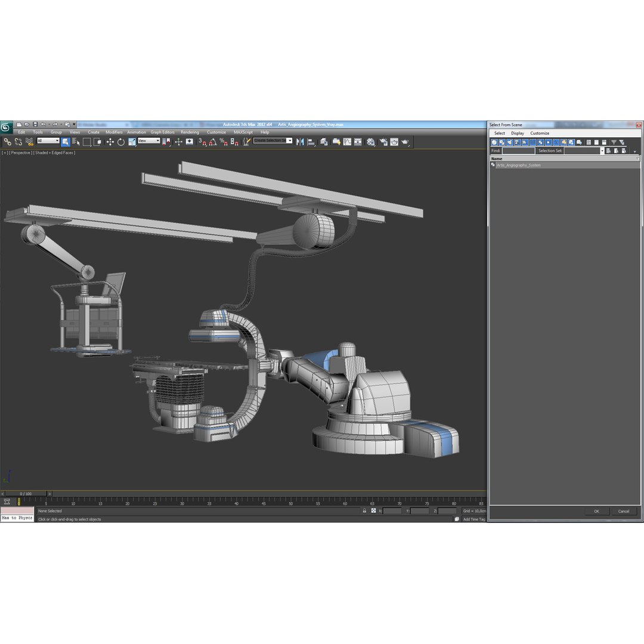Open the Perspective viewport label menu
Screen dimensions: 644x644
pos(20,153)
